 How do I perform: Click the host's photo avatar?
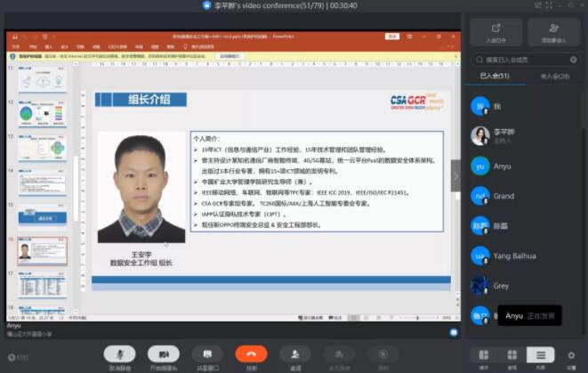[x=480, y=136]
